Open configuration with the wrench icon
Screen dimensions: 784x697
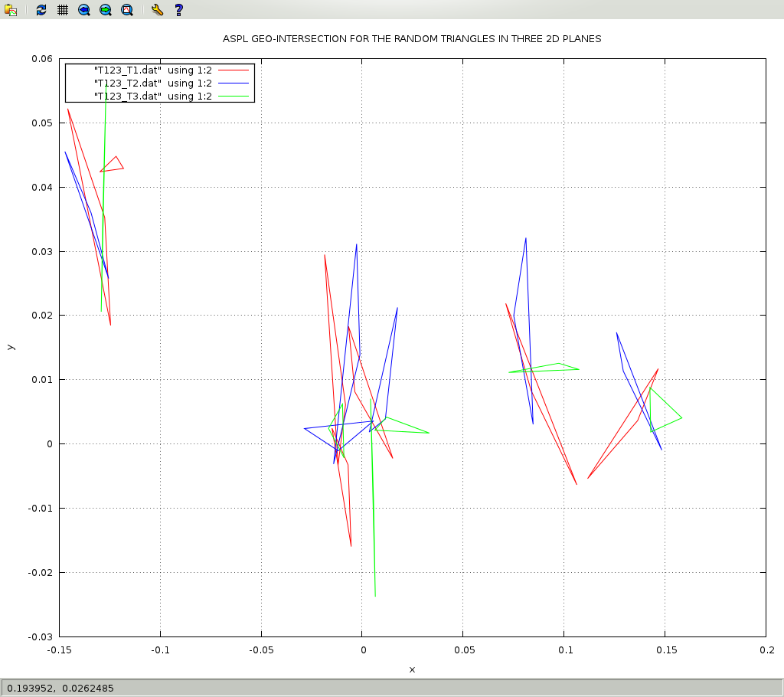coord(157,10)
